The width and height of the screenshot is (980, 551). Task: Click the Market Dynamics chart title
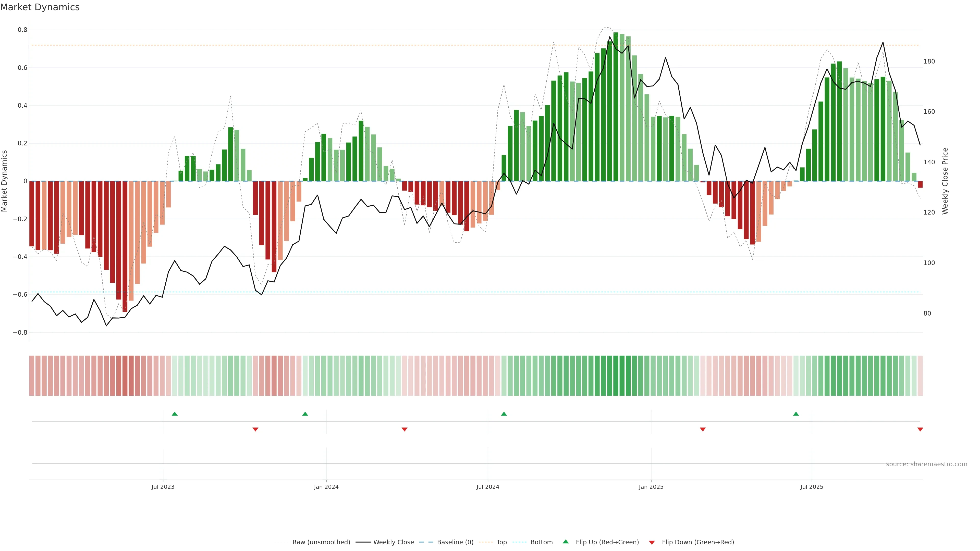click(x=40, y=7)
